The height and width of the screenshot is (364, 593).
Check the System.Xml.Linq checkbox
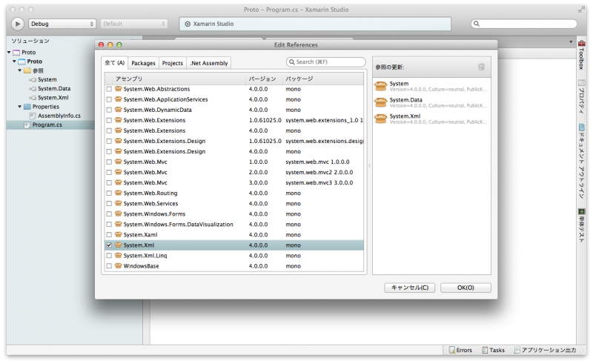point(109,256)
